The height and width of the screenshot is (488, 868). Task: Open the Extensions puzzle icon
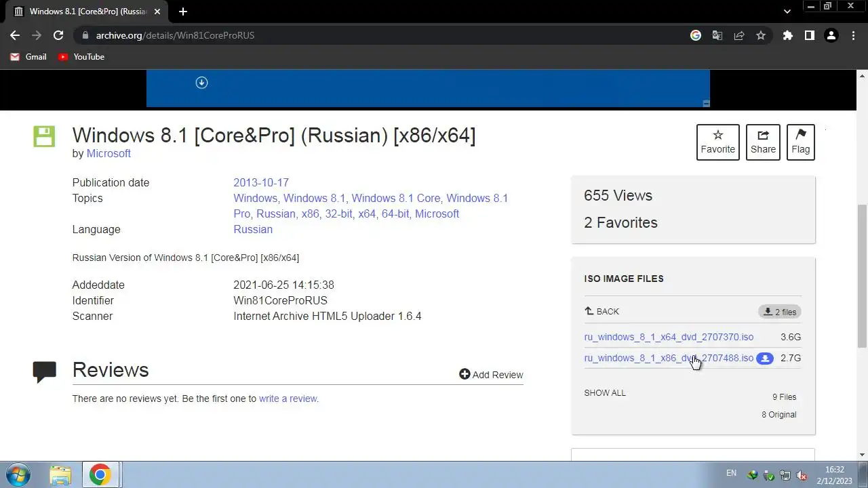pyautogui.click(x=787, y=35)
